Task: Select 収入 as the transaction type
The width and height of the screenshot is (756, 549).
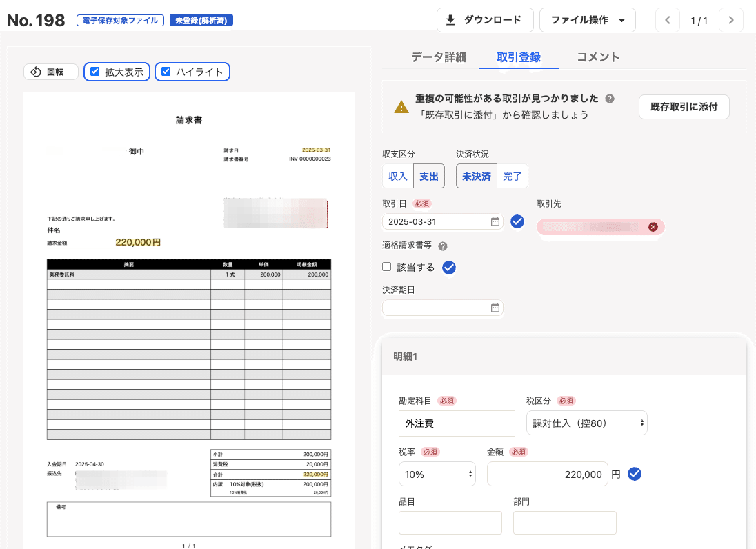Action: [x=397, y=176]
